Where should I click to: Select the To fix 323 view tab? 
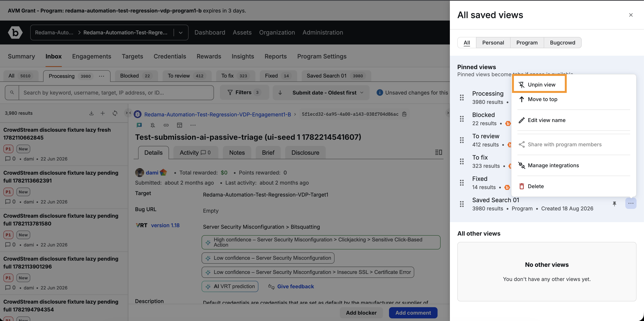click(236, 76)
